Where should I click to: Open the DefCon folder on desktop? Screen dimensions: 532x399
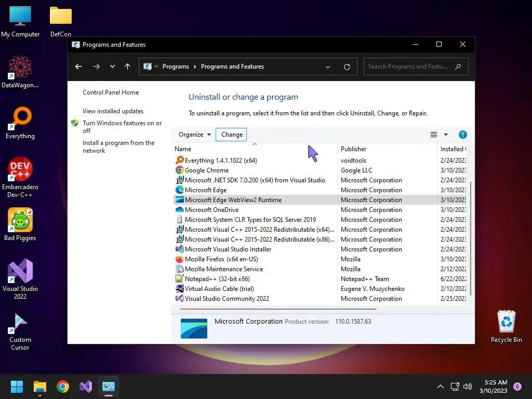click(x=61, y=21)
